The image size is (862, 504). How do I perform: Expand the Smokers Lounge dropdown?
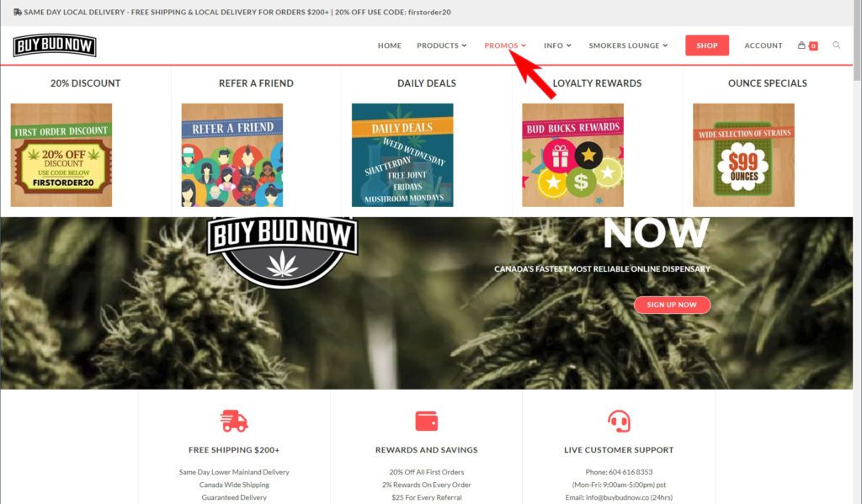tap(628, 45)
